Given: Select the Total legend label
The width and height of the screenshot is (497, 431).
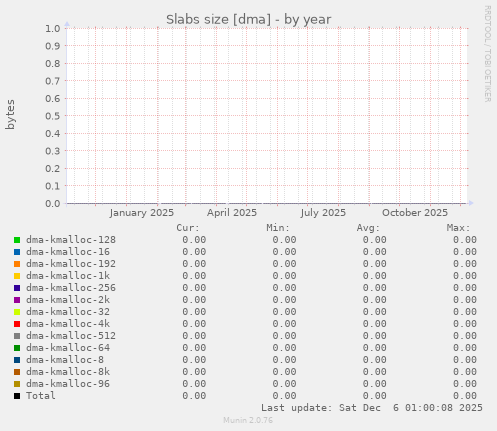Looking at the screenshot, I should point(41,396).
